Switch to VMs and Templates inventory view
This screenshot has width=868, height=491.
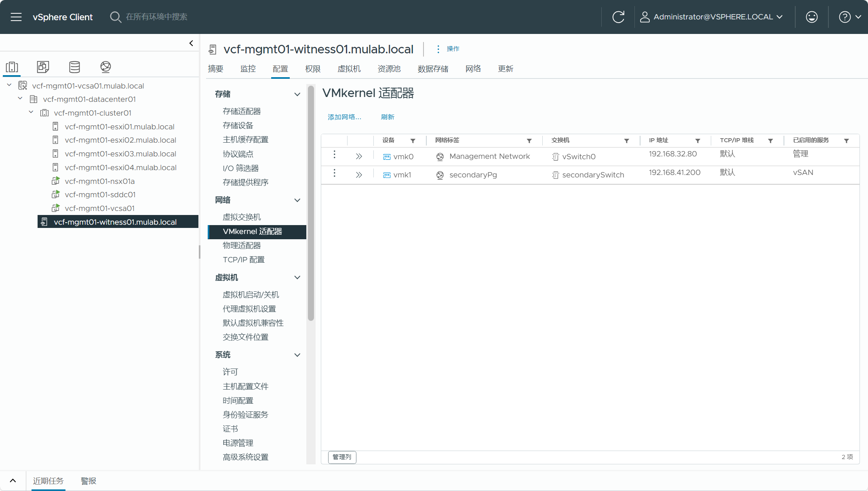click(43, 67)
